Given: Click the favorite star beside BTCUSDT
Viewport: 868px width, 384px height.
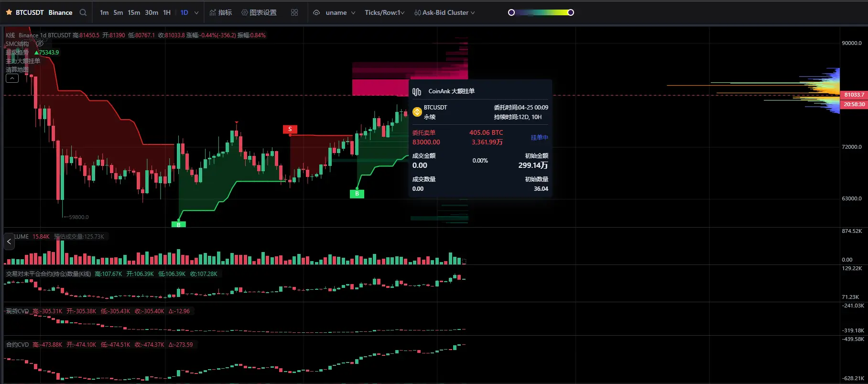Looking at the screenshot, I should click(x=9, y=12).
